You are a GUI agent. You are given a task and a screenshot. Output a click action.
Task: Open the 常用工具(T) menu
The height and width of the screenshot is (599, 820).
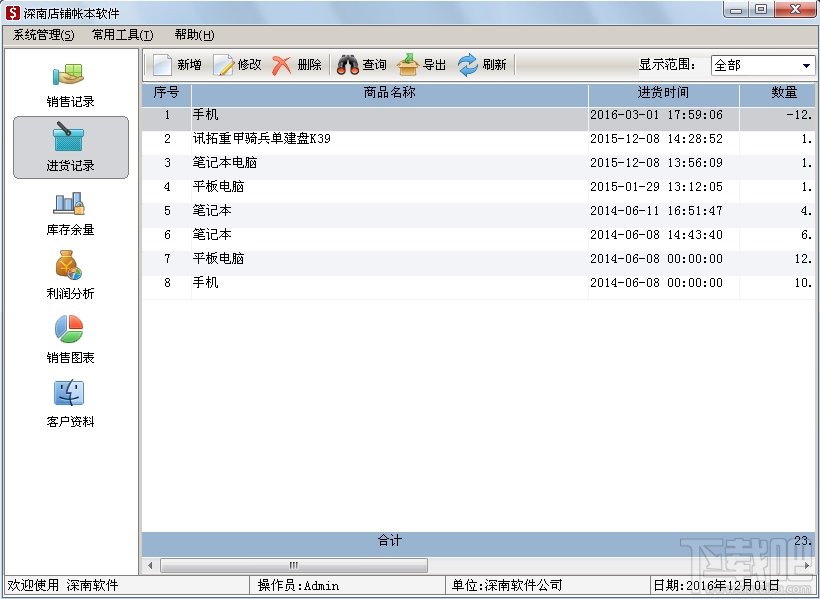coord(122,35)
